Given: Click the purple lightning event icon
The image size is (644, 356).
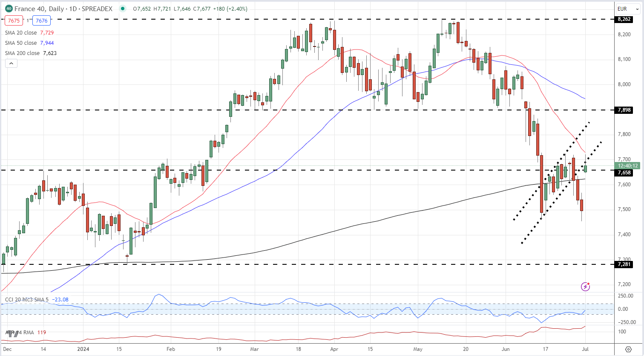Looking at the screenshot, I should [585, 287].
